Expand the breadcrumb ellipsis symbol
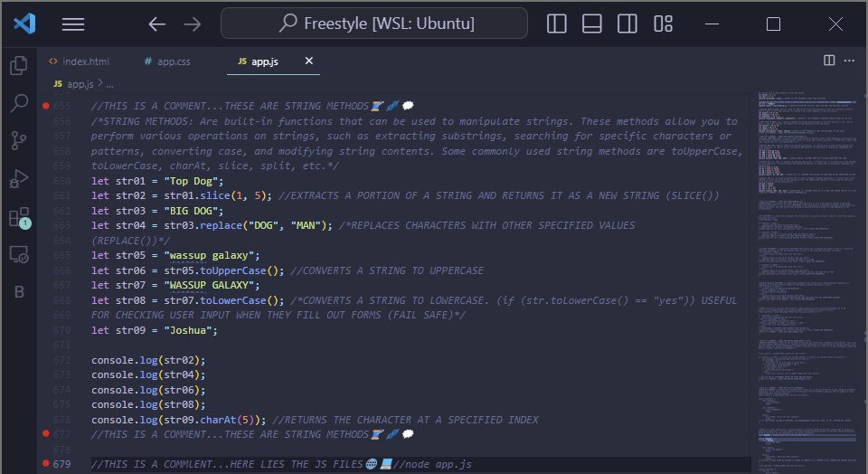The image size is (868, 474). 109,85
